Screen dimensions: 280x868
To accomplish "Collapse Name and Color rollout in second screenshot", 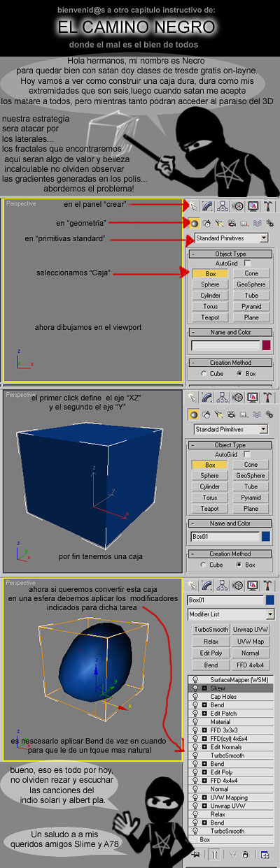I will [x=231, y=523].
